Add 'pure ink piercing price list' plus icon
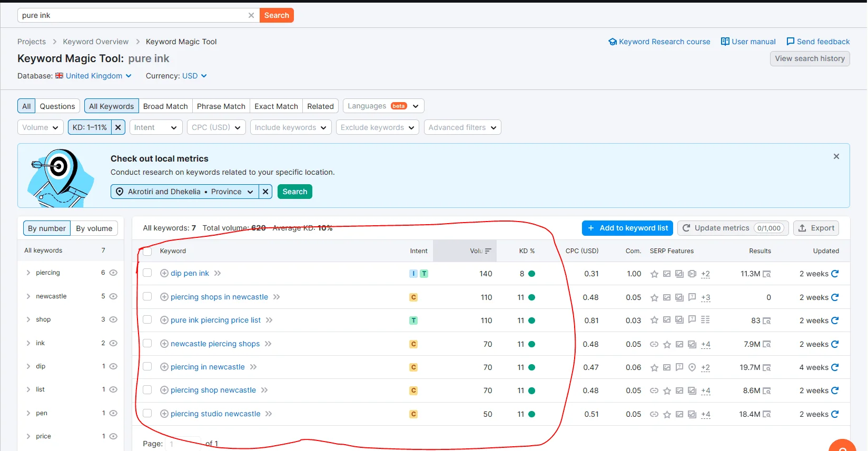868x451 pixels. click(x=164, y=320)
